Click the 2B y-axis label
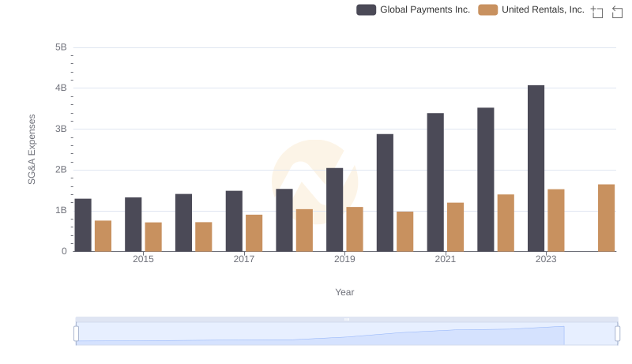The image size is (632, 364). [61, 170]
